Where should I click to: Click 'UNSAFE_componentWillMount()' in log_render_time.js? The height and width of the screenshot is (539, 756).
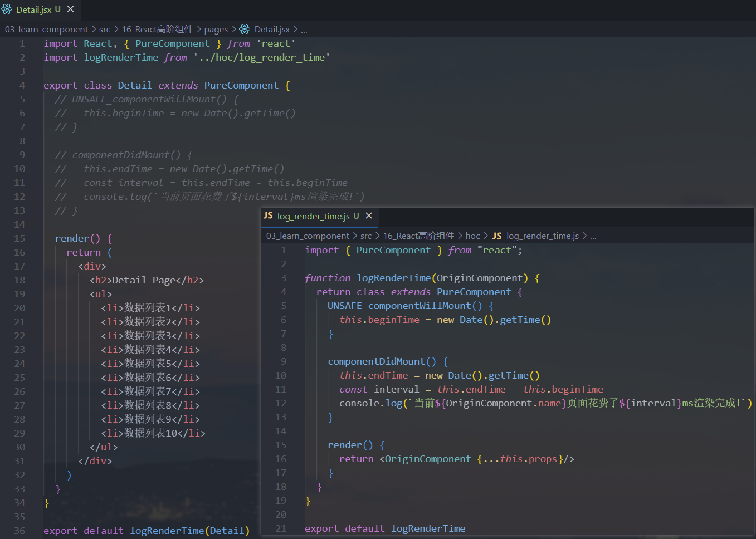[405, 306]
